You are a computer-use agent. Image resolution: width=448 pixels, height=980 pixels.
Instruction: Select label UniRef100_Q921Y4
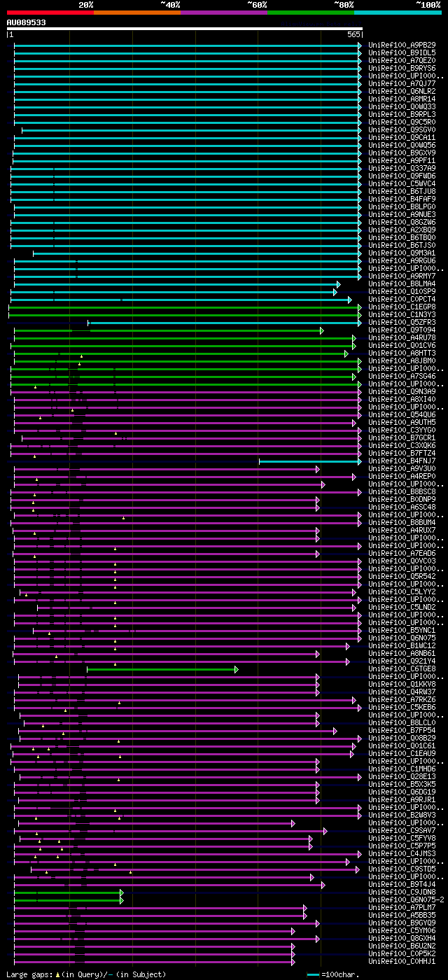[402, 661]
